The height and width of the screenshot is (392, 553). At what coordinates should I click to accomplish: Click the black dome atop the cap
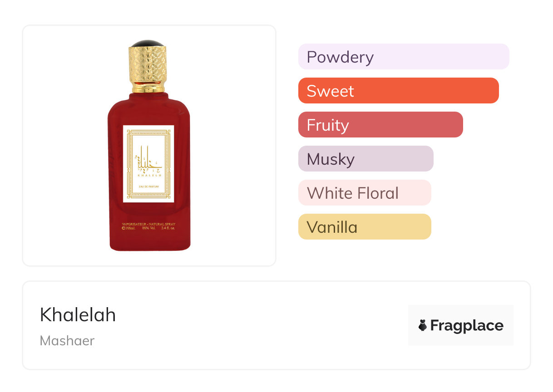[148, 44]
